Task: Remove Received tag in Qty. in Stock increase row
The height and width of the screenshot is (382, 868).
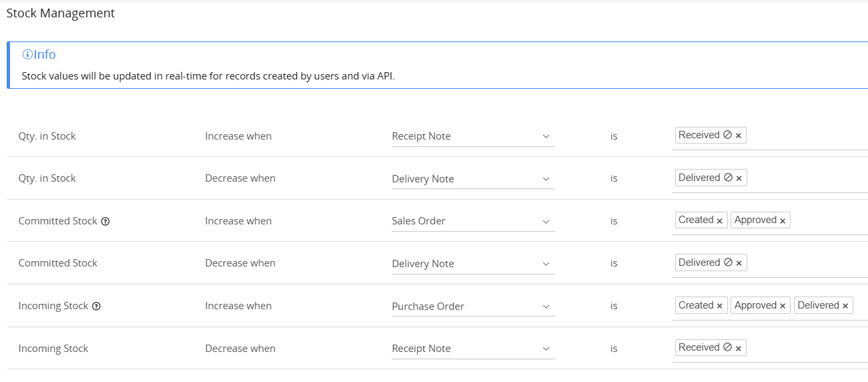Action: point(739,136)
